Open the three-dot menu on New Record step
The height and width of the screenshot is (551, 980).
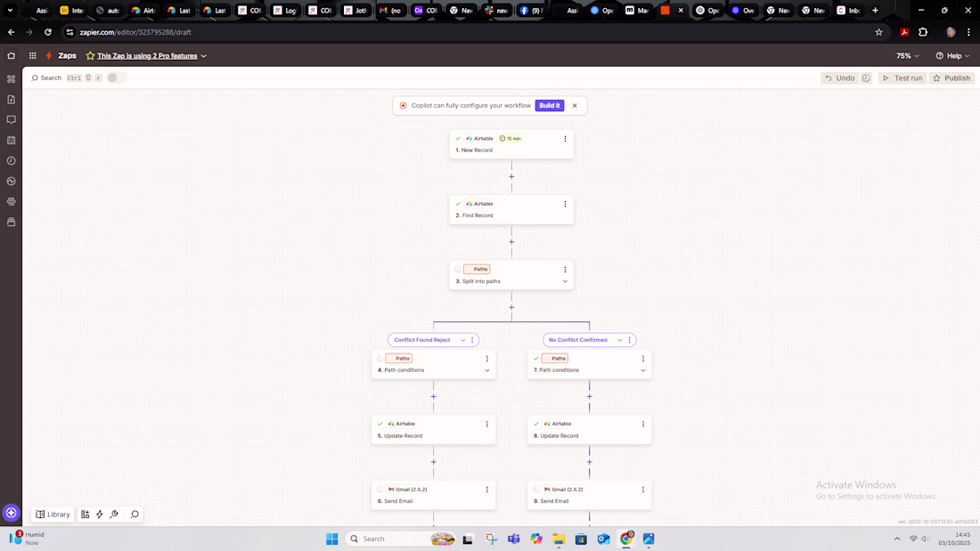[565, 139]
